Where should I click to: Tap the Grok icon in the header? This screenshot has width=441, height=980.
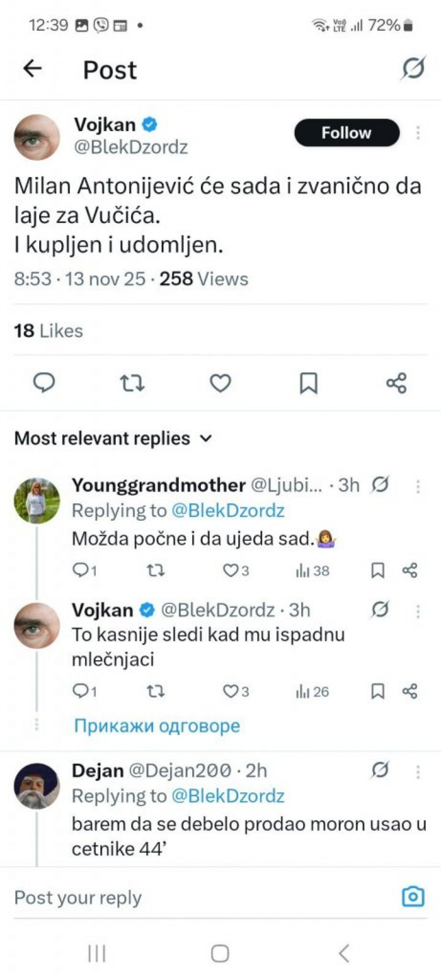[413, 68]
